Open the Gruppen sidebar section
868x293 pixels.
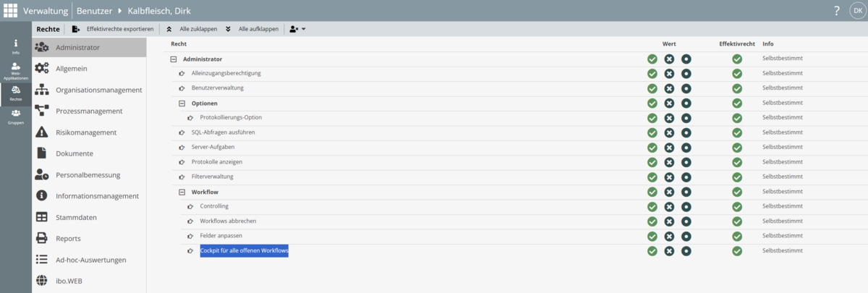(16, 116)
